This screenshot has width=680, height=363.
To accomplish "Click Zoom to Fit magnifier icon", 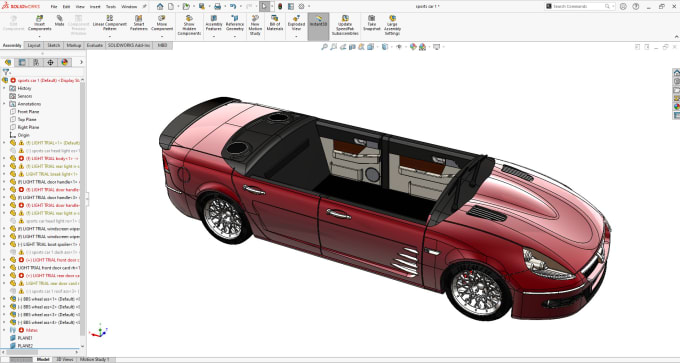I will click(x=324, y=47).
